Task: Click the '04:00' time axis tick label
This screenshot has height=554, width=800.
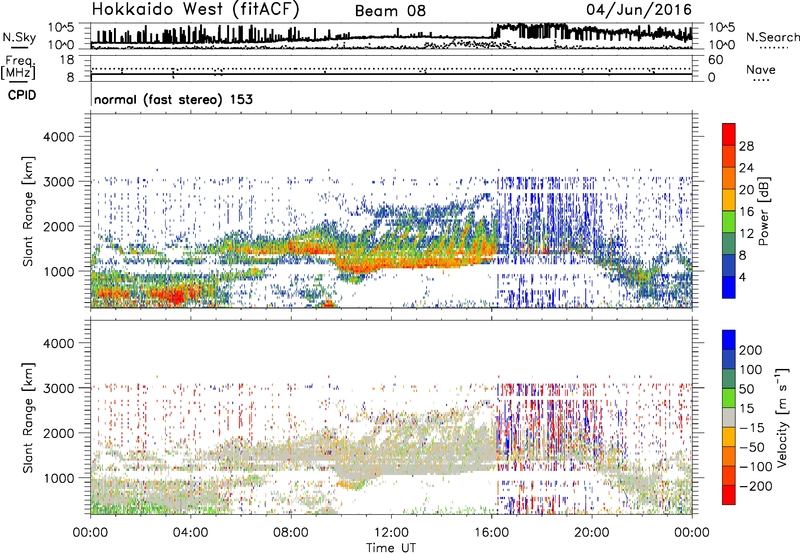Action: [x=191, y=533]
